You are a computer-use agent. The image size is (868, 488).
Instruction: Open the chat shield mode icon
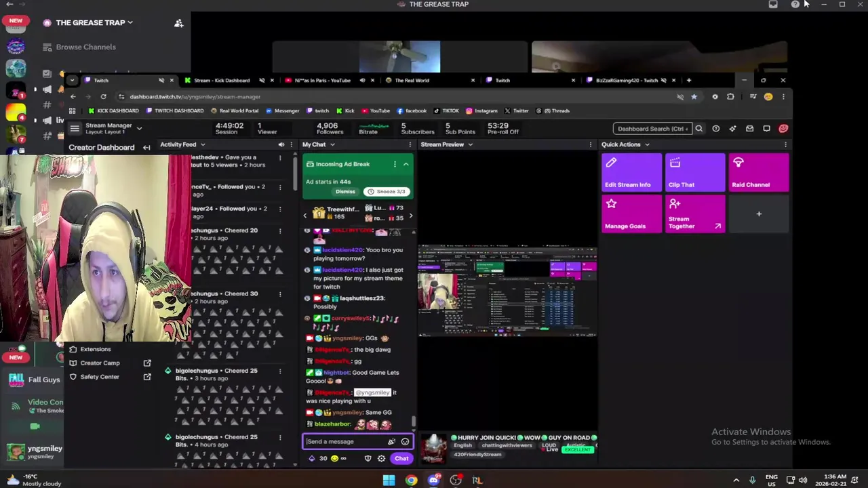(368, 458)
